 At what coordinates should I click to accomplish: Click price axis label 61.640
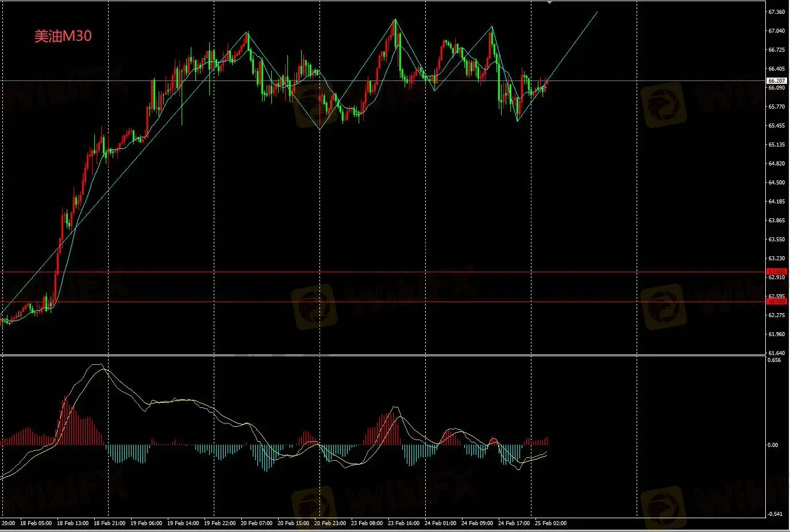pos(777,353)
